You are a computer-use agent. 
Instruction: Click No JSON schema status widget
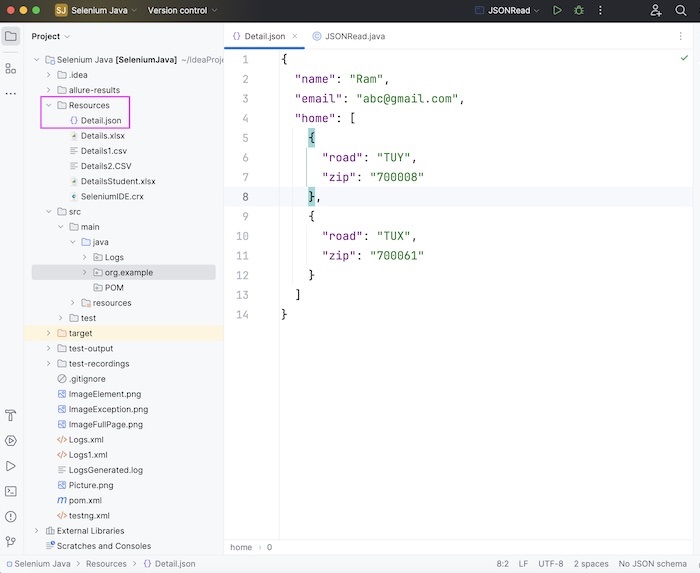pyautogui.click(x=655, y=563)
